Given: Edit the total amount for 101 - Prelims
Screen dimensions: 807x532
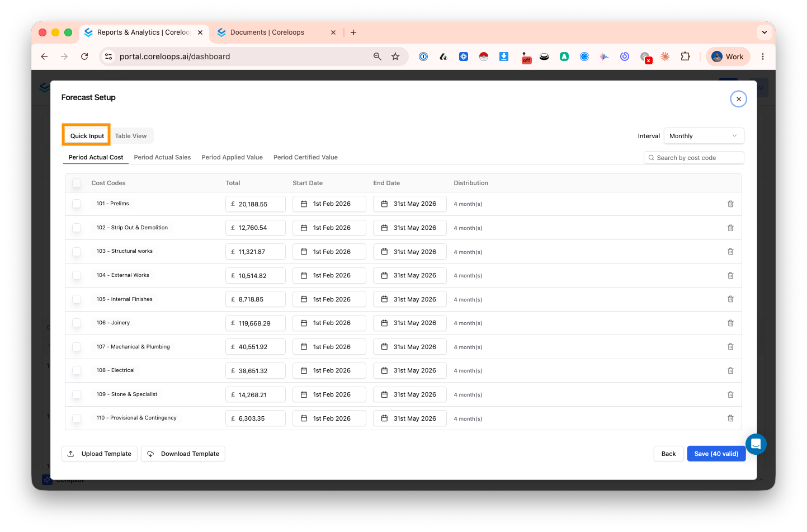Looking at the screenshot, I should click(255, 204).
